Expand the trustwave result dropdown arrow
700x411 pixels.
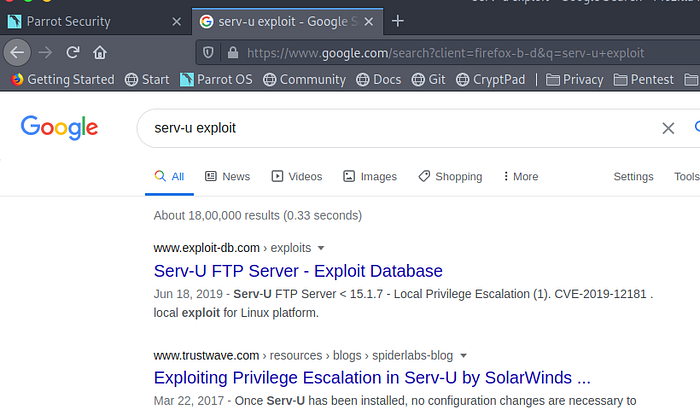click(465, 355)
